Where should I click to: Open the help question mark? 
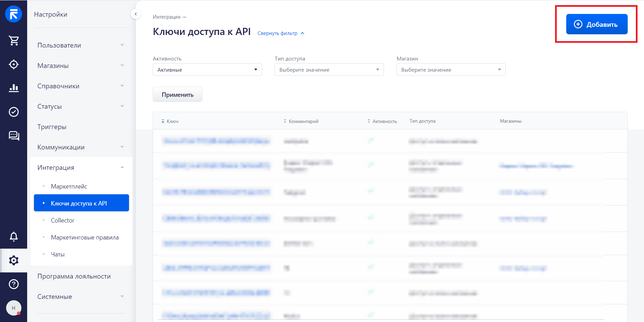[14, 284]
